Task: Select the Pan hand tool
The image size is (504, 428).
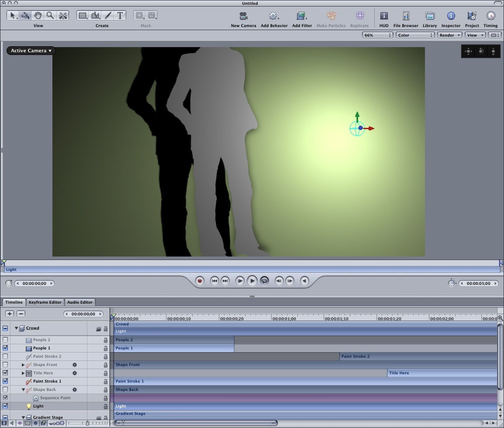Action: (x=38, y=15)
